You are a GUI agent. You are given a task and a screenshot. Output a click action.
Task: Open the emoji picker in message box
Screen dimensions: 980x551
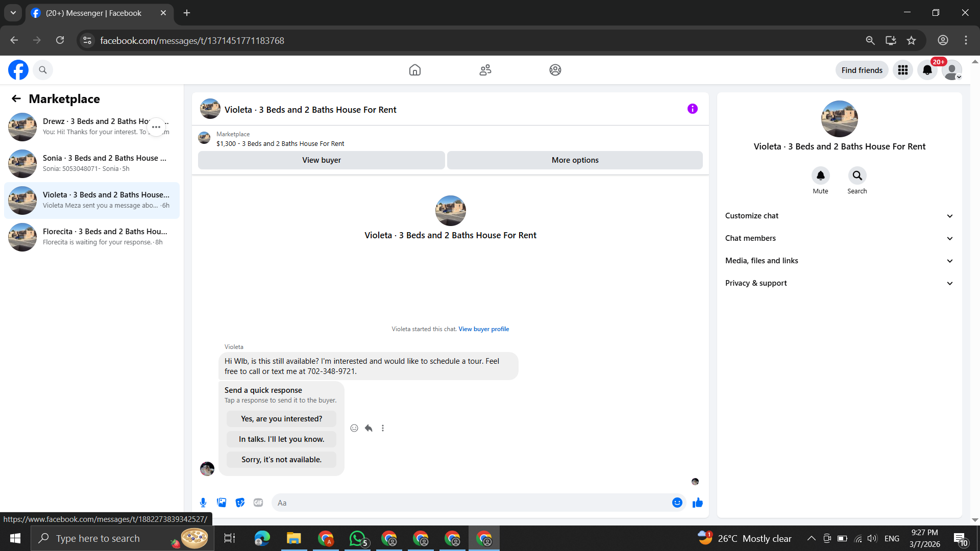tap(677, 503)
